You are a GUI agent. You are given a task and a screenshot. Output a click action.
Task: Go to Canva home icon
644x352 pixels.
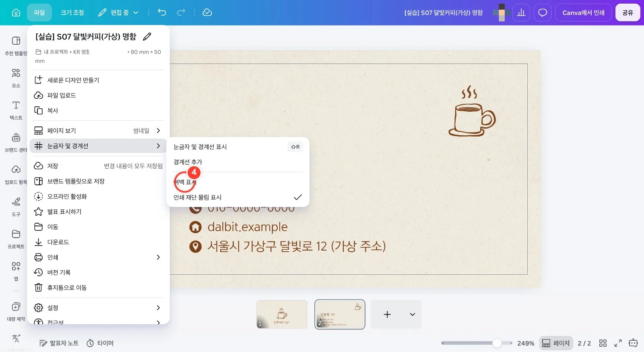point(16,12)
